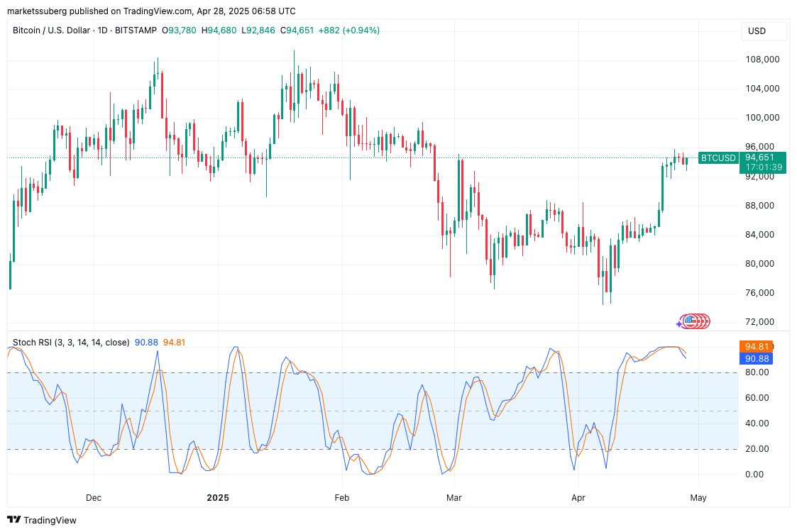This screenshot has height=532, width=797.
Task: Click the BTCUSD price label tag
Action: [x=718, y=157]
